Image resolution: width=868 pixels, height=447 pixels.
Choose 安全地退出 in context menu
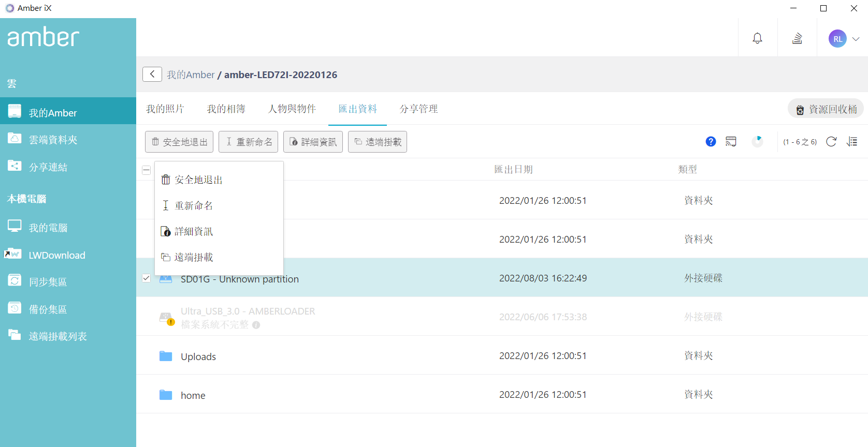coord(219,180)
